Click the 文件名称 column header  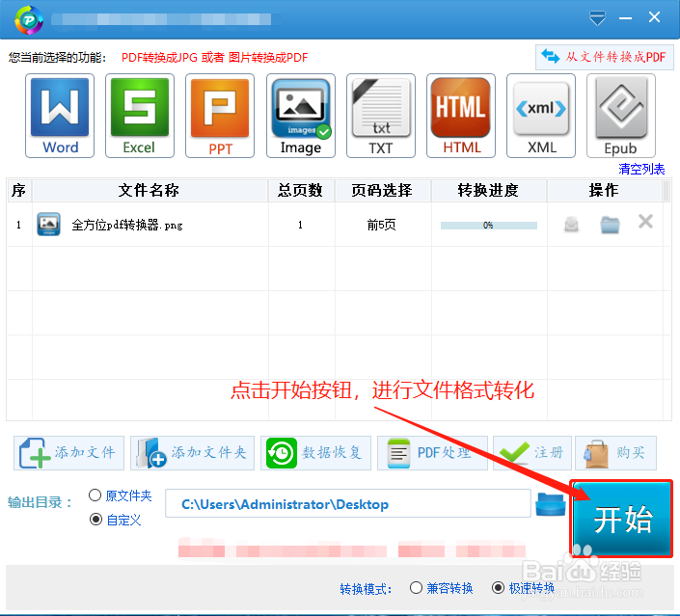tap(150, 190)
